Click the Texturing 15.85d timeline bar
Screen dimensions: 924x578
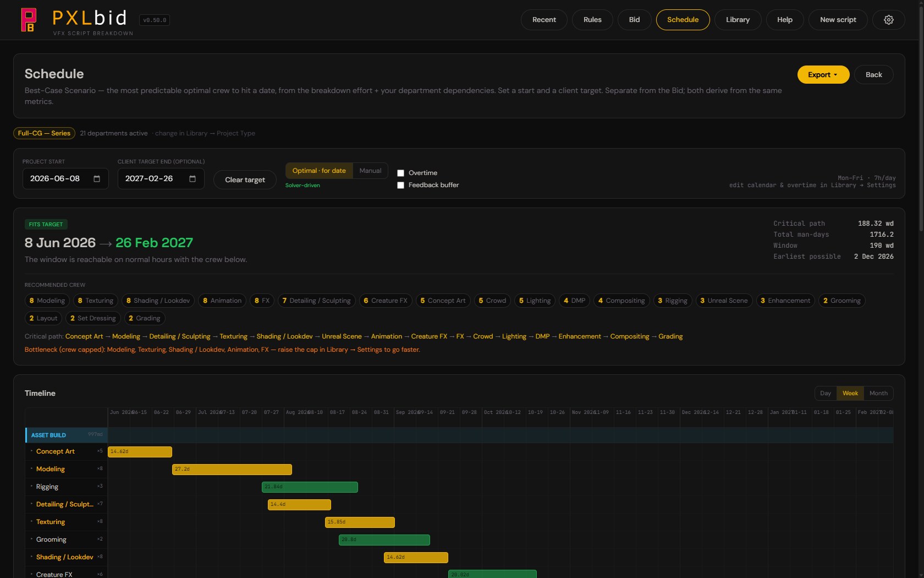[x=360, y=522]
